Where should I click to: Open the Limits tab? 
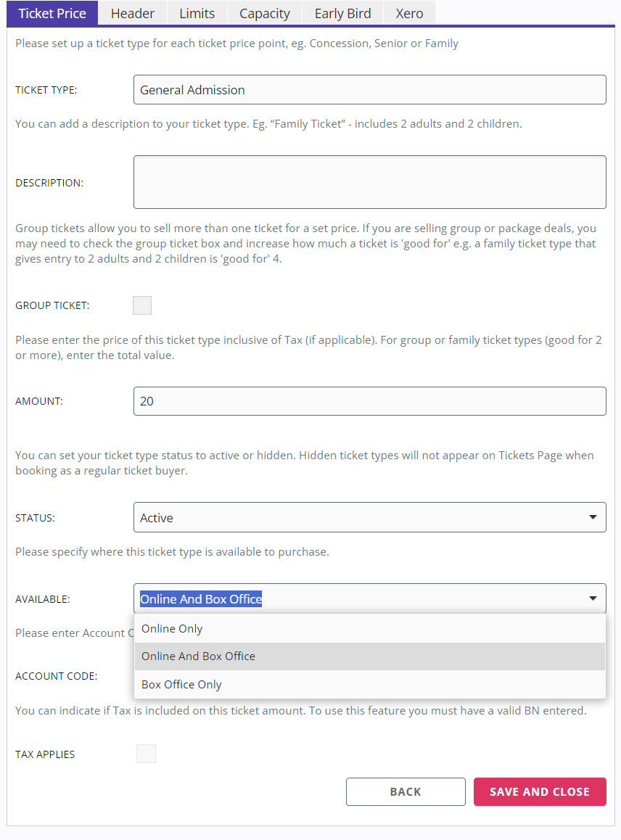pos(197,13)
